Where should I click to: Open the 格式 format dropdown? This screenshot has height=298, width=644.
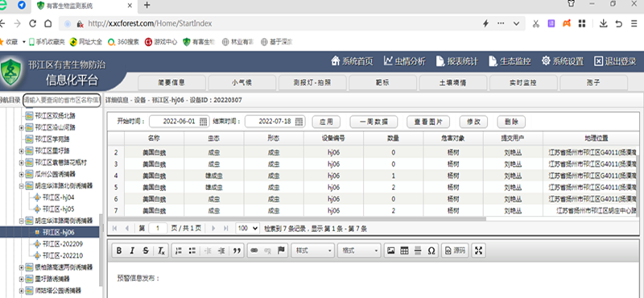pyautogui.click(x=360, y=250)
